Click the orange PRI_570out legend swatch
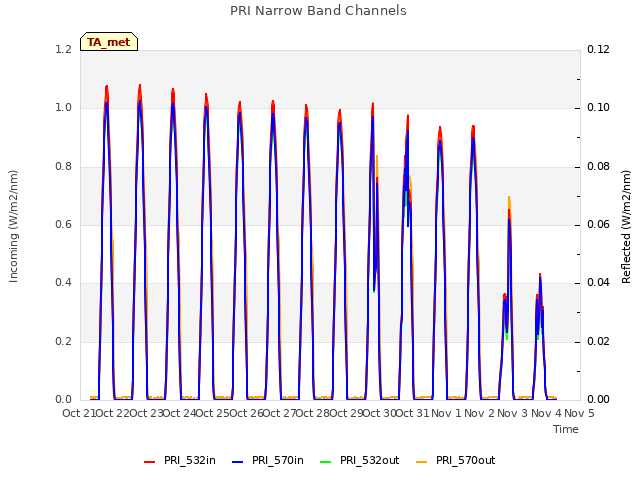Image resolution: width=640 pixels, height=480 pixels. tap(421, 462)
